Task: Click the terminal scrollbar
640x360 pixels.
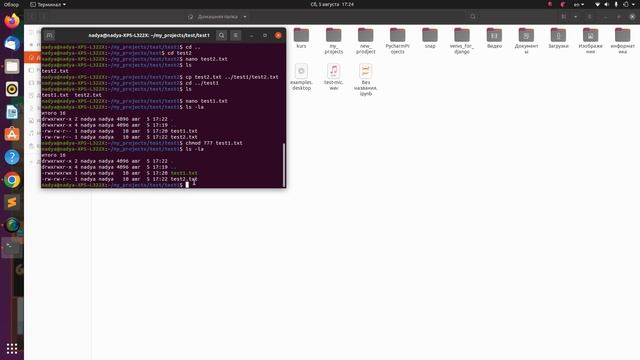Action: [284, 165]
